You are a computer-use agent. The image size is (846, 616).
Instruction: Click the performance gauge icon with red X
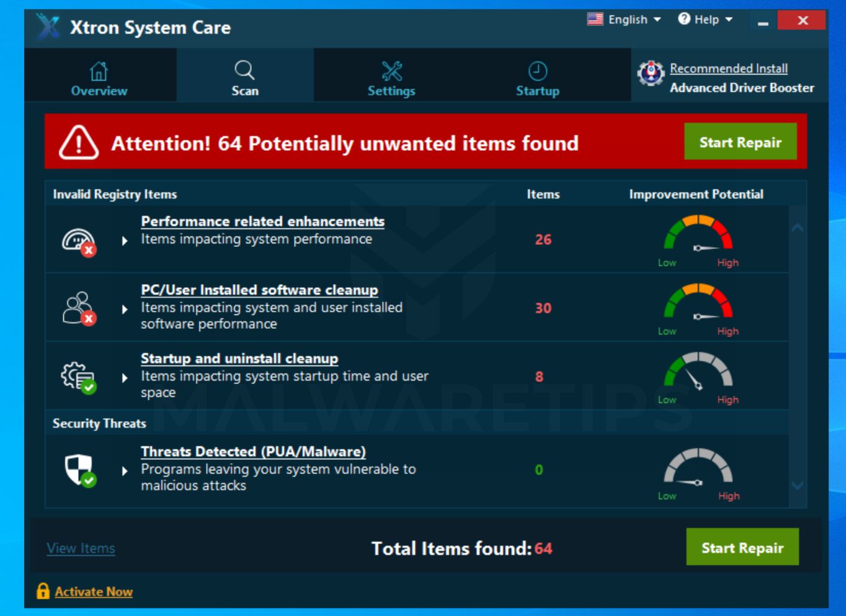coord(79,241)
